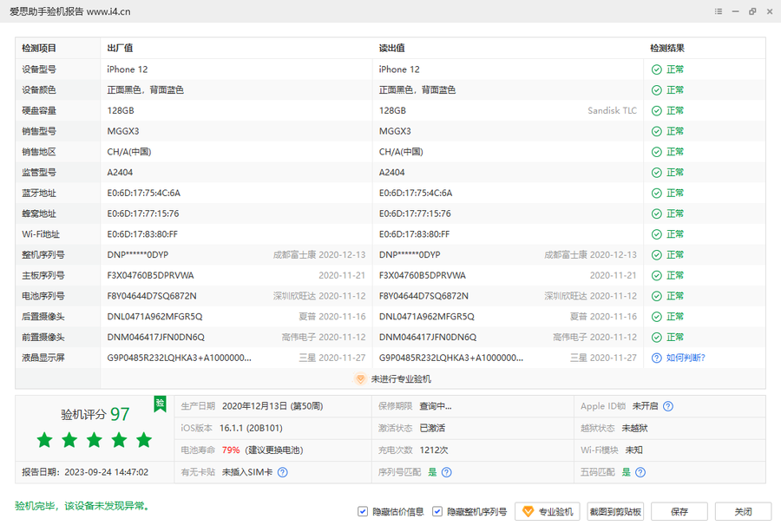Image resolution: width=781 pixels, height=532 pixels.
Task: Click the green check icon for 蓝牙地址
Action: (657, 194)
